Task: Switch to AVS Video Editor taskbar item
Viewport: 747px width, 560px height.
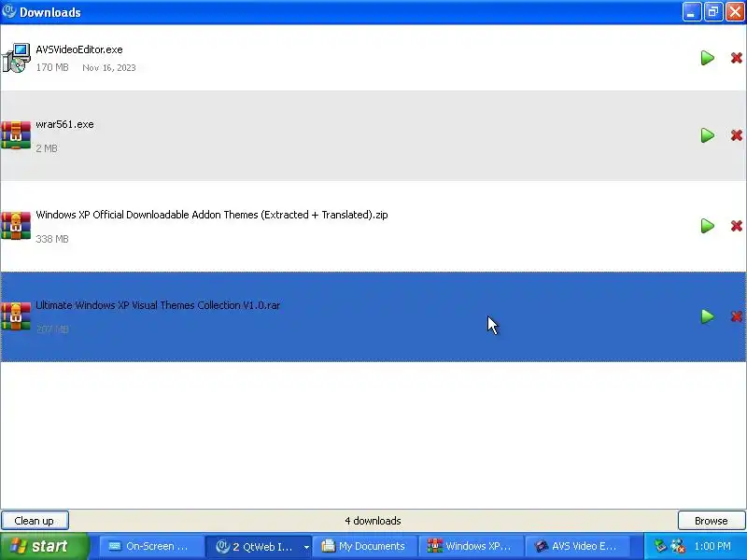Action: point(577,546)
